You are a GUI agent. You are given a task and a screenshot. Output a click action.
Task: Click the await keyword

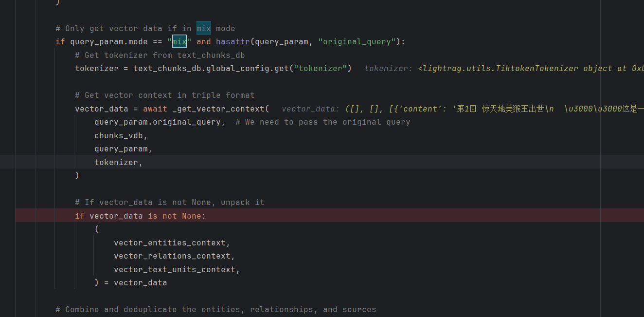pyautogui.click(x=155, y=109)
